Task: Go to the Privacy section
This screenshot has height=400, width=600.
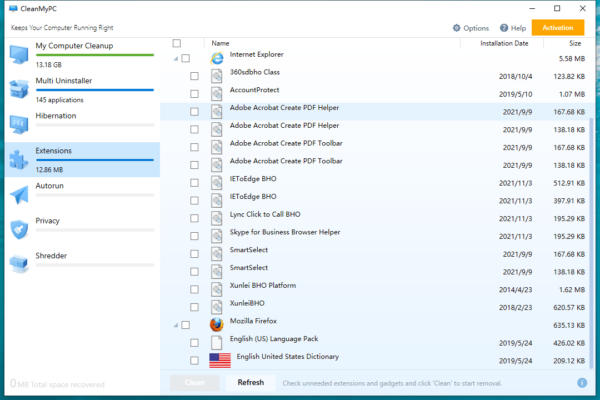Action: tap(82, 229)
